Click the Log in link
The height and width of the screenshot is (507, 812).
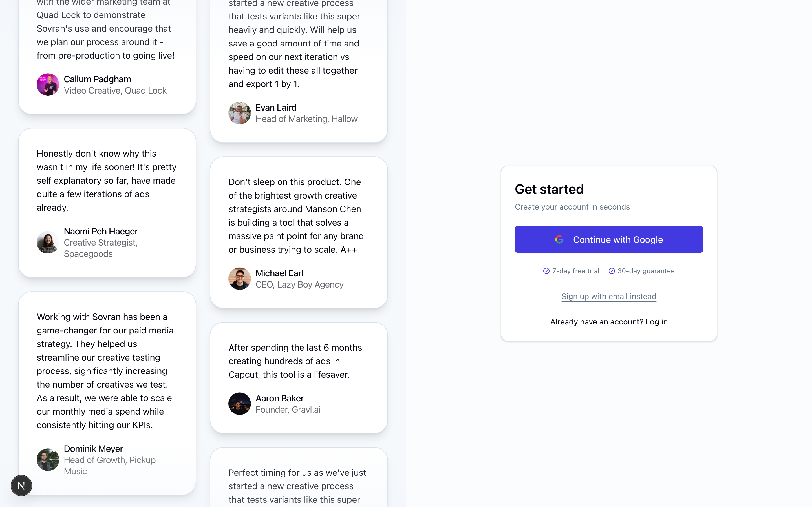(656, 322)
